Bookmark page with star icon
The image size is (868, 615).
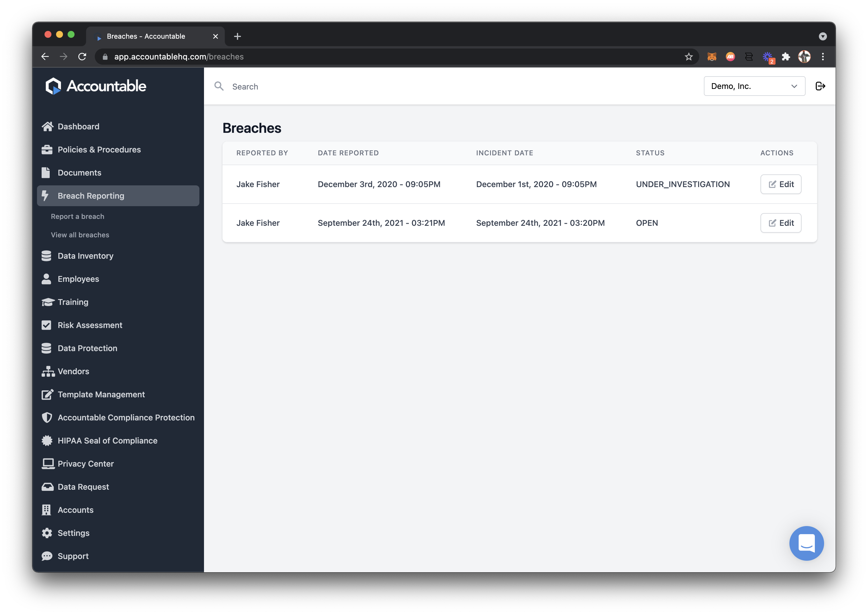click(688, 57)
